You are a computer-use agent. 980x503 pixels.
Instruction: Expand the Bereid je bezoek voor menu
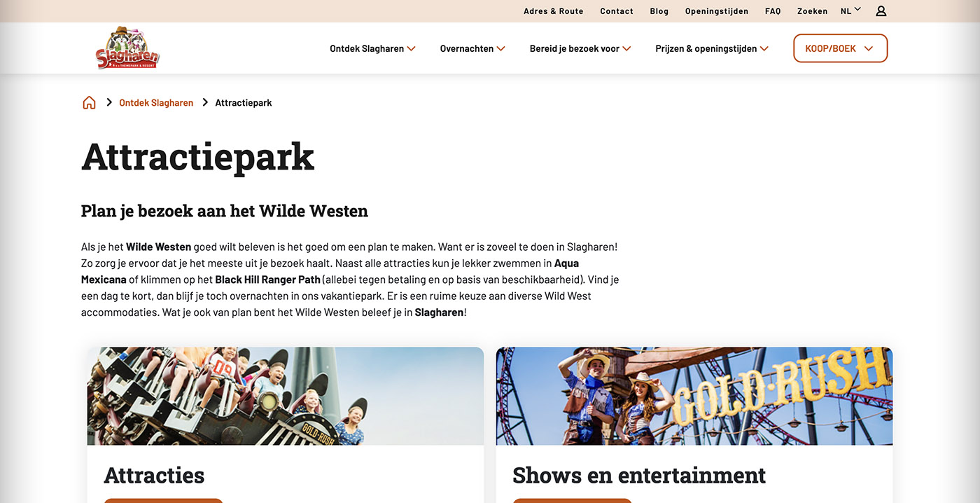(x=580, y=49)
